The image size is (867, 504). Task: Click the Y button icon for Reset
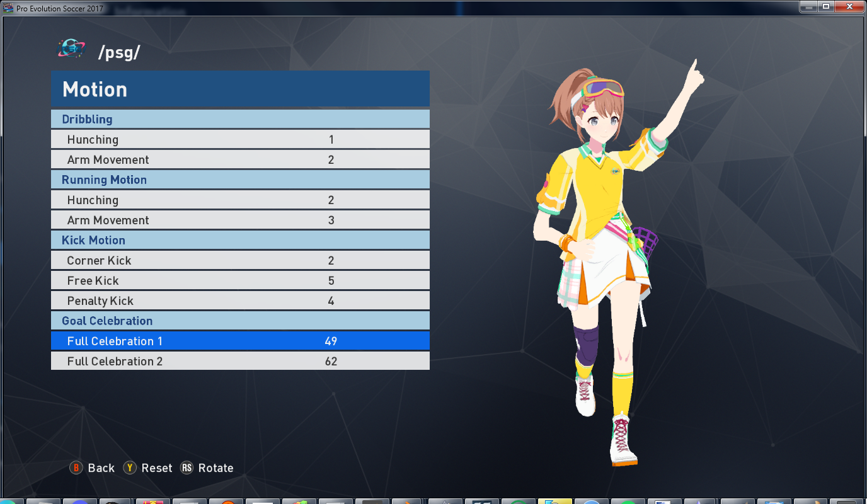tap(130, 467)
